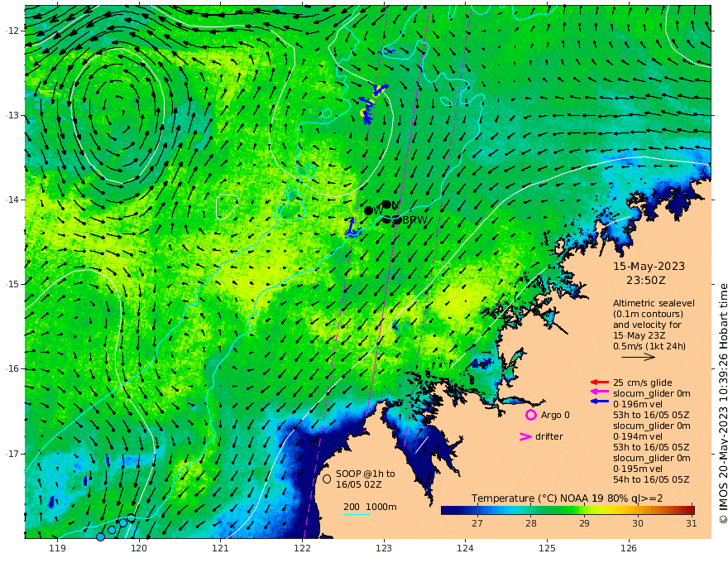Click the 0.196m vel label
Viewport: 728px width, 563px height.
638,404
